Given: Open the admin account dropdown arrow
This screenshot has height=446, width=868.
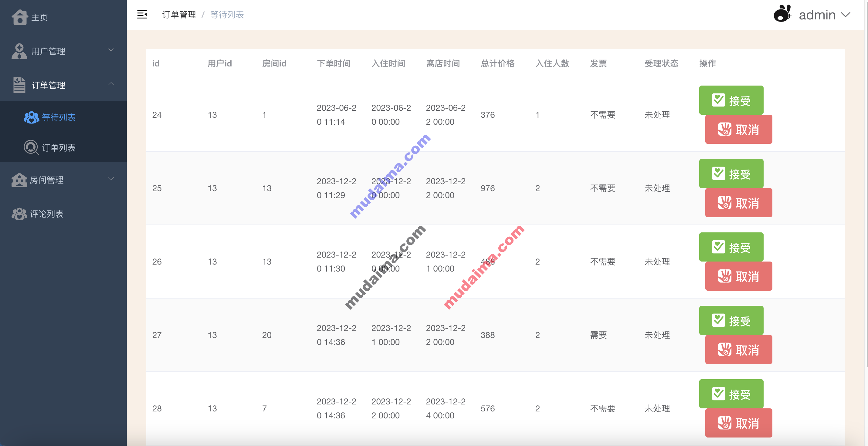Looking at the screenshot, I should click(x=846, y=15).
